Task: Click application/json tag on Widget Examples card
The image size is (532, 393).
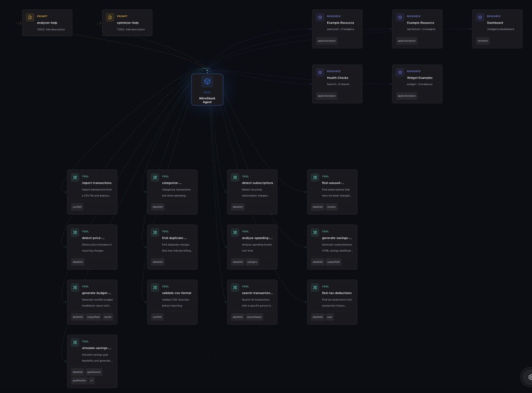Action: [x=407, y=96]
